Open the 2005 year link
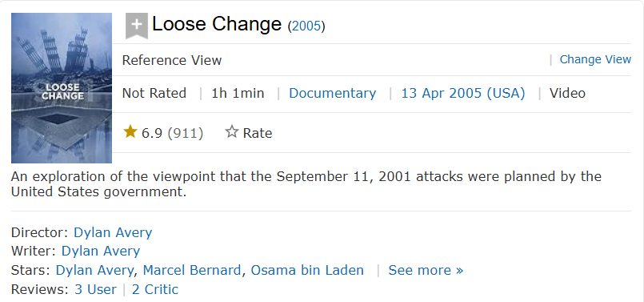This screenshot has width=644, height=302. pyautogui.click(x=306, y=26)
